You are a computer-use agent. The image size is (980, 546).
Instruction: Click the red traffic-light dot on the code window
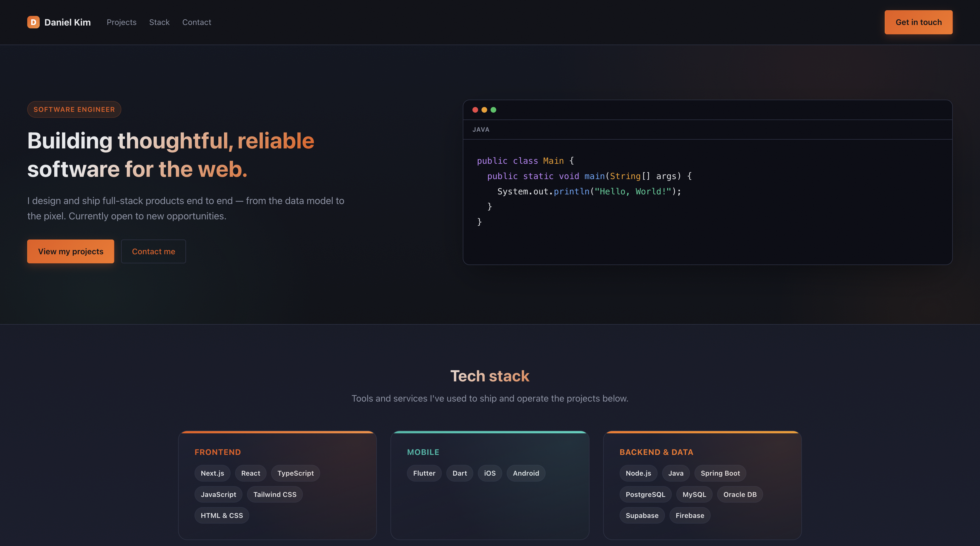475,110
